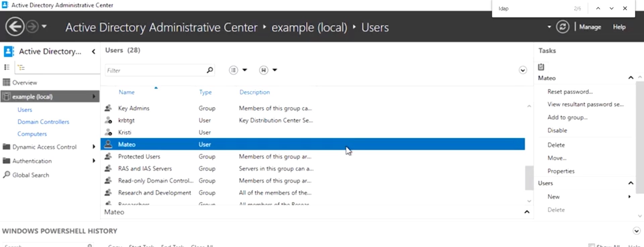
Task: Open the Help menu
Action: 619,27
